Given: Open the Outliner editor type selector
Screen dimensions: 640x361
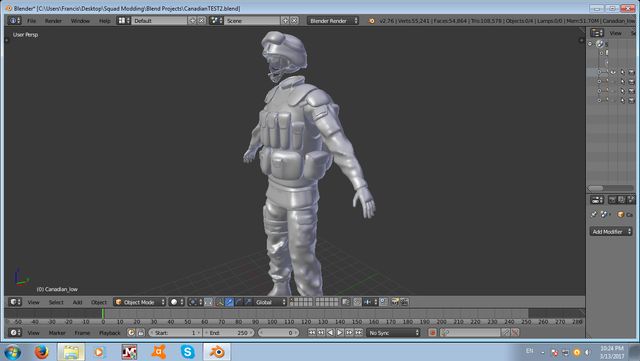Looking at the screenshot, I should point(597,33).
